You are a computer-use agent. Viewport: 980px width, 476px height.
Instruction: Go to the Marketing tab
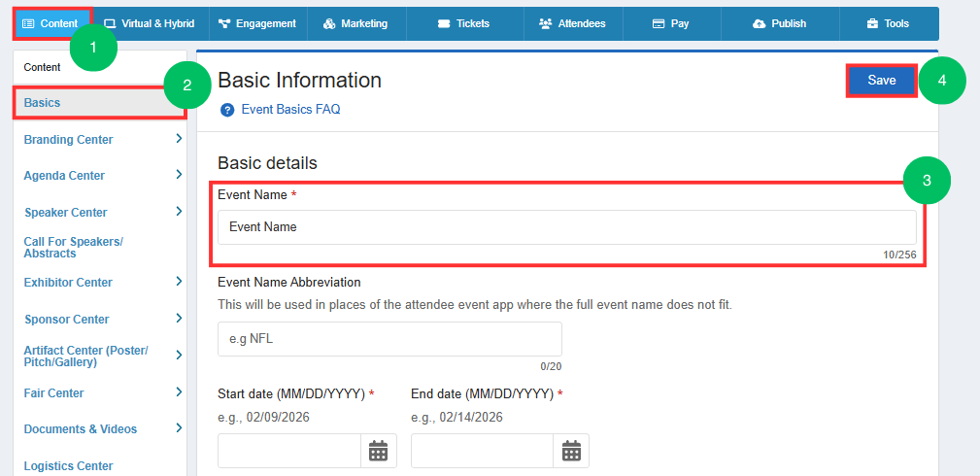click(x=356, y=23)
